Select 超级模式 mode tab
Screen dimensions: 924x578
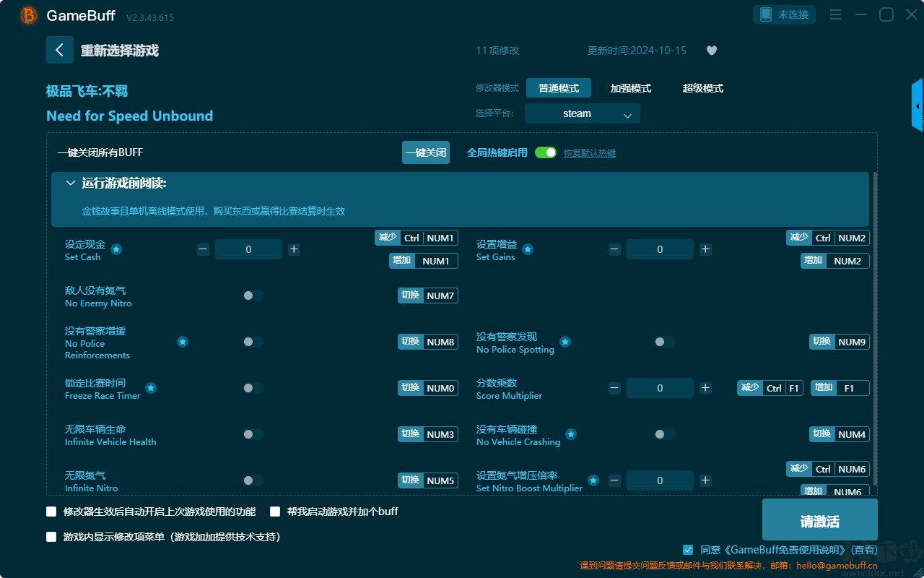[703, 88]
